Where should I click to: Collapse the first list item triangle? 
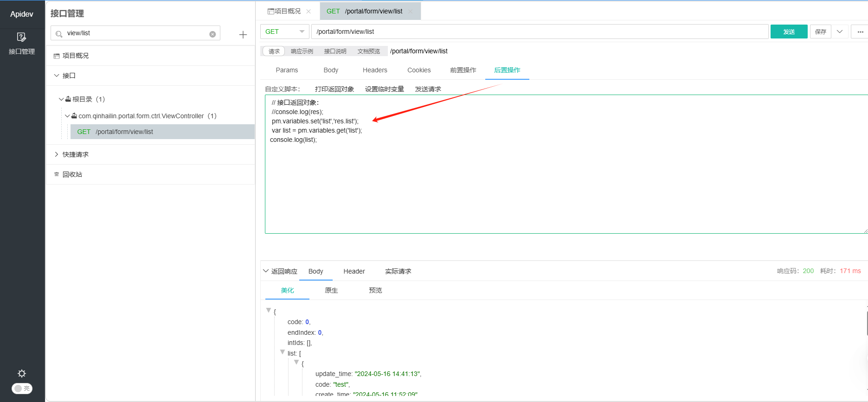pos(296,362)
